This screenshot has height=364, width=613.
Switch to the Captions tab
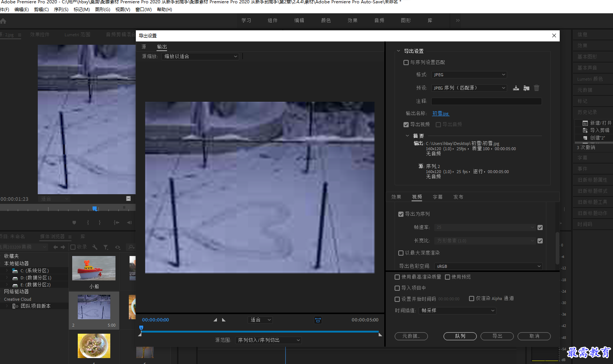coord(438,197)
